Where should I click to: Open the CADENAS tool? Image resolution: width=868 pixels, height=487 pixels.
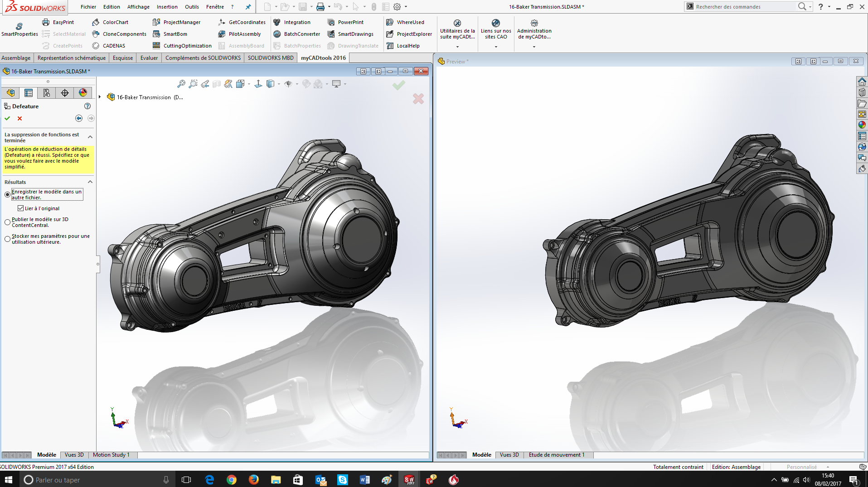(109, 46)
